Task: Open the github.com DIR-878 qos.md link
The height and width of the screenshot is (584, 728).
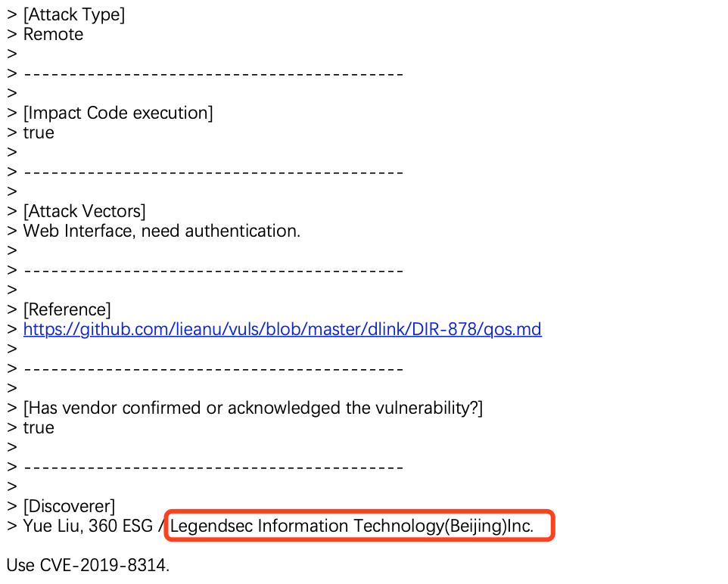Action: [x=282, y=329]
